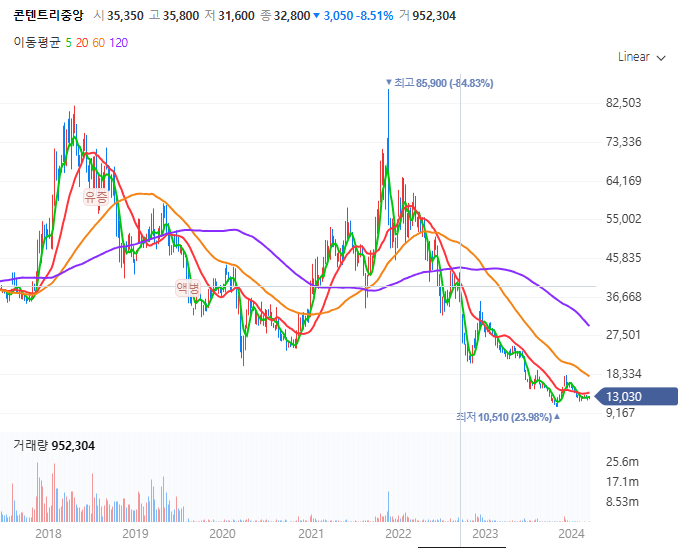Screen dimensions: 681x548
Task: Click the 거래량 952,304 volume label
Action: pyautogui.click(x=54, y=446)
